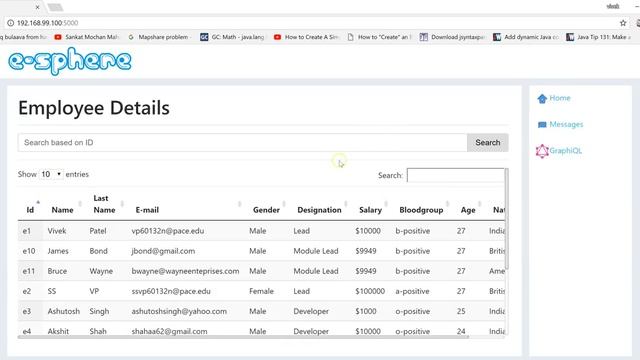The width and height of the screenshot is (640, 360).
Task: Click the GraphiQL logo icon
Action: tap(542, 151)
